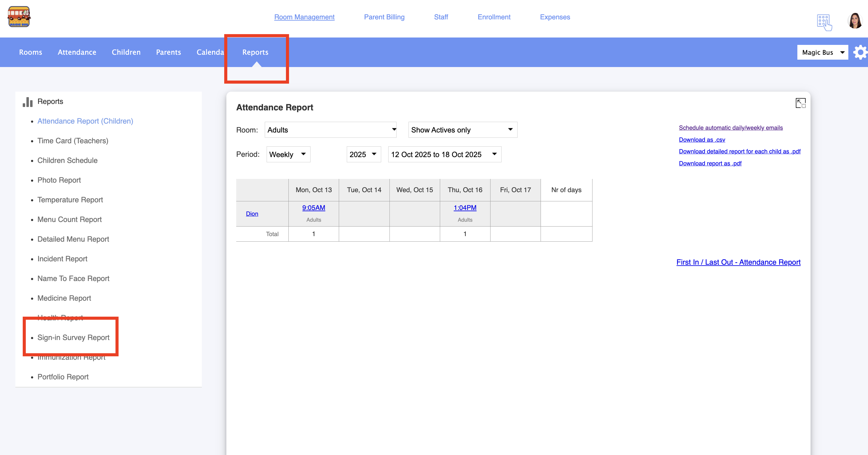
Task: Click the Magic Bus logo icon
Action: (x=19, y=17)
